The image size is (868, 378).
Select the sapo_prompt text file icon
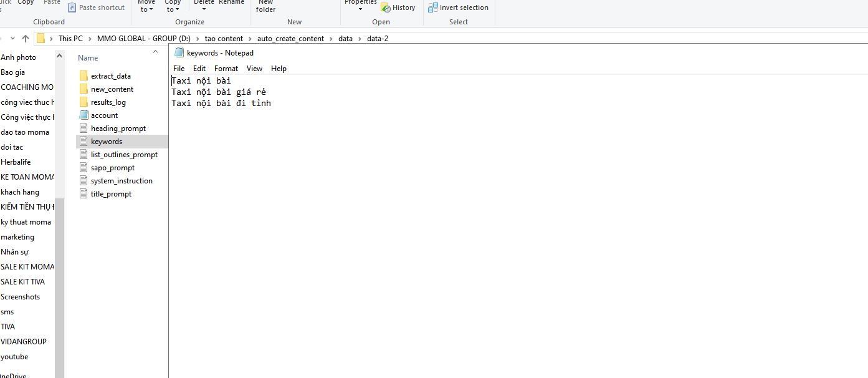tap(84, 167)
